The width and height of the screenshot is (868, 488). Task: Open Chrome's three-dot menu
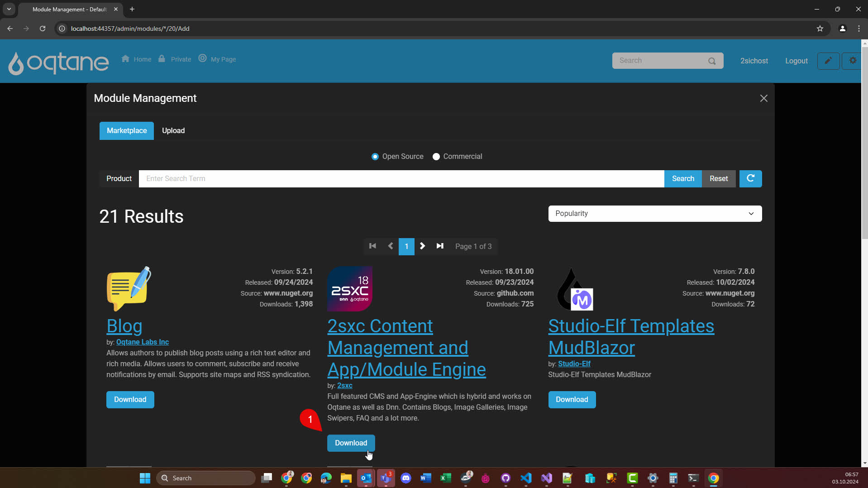[858, 29]
